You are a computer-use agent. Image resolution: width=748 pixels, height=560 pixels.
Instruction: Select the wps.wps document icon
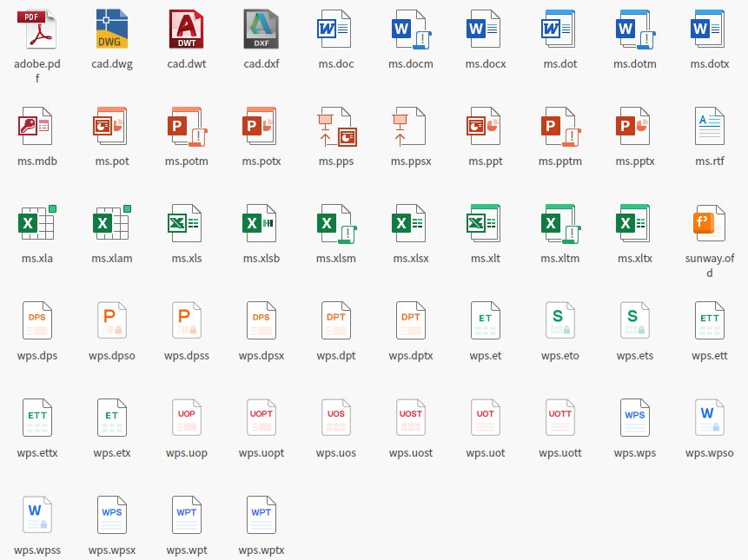(635, 418)
